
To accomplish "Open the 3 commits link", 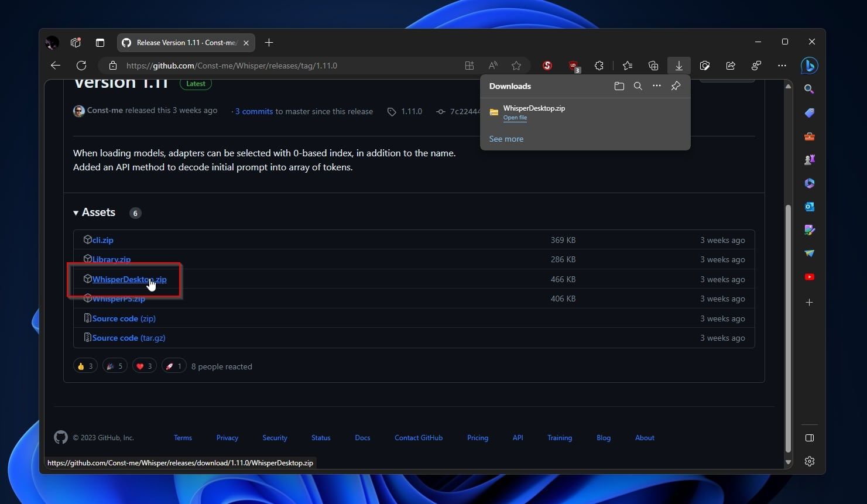I will point(254,111).
